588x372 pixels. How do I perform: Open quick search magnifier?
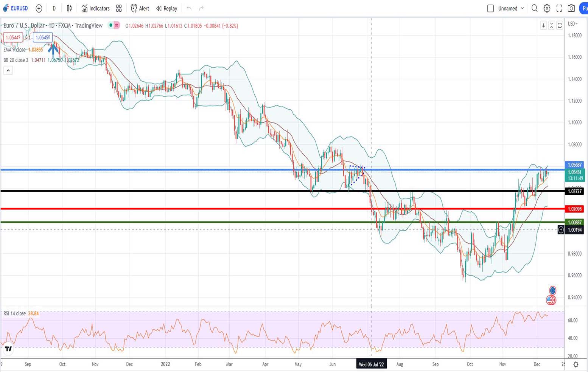pyautogui.click(x=534, y=8)
